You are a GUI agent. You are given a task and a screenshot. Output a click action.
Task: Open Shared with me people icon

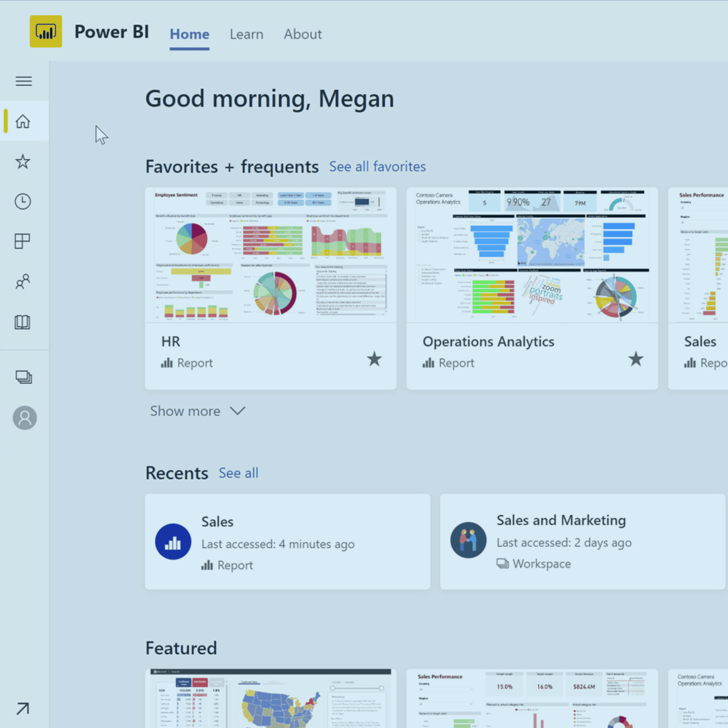click(x=23, y=281)
